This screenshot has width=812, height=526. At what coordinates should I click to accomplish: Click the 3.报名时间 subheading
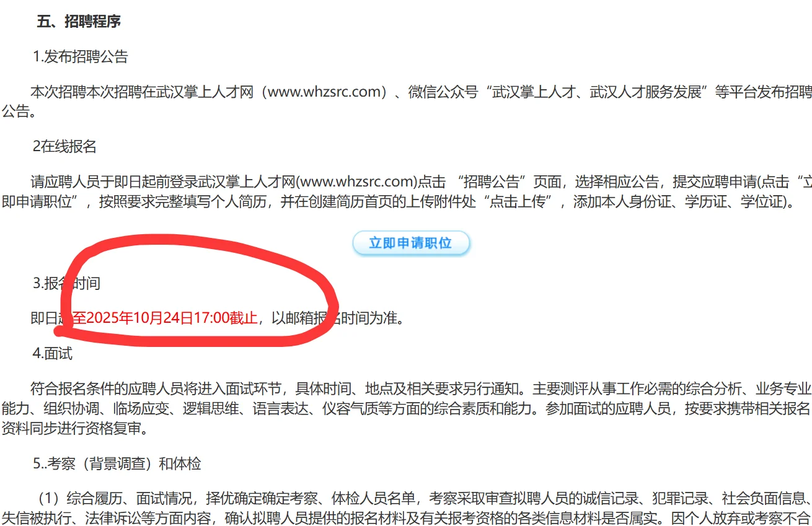[66, 284]
